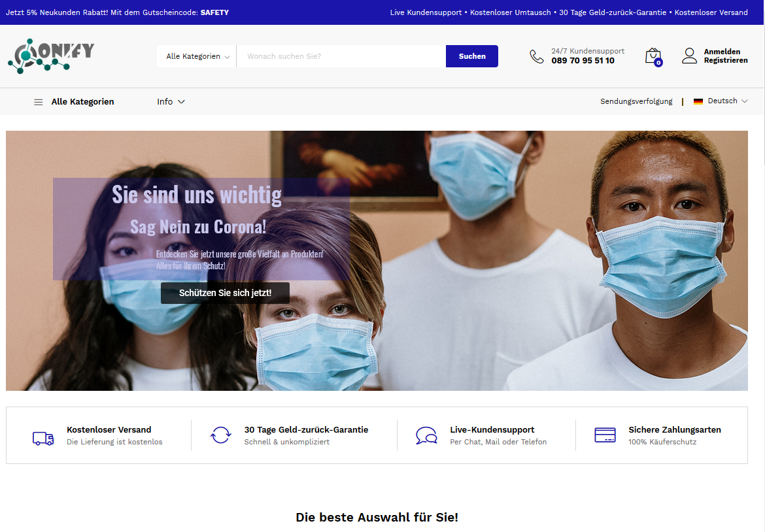This screenshot has width=765, height=532.
Task: Click phone number 089 70 95 51 10
Action: pos(583,61)
